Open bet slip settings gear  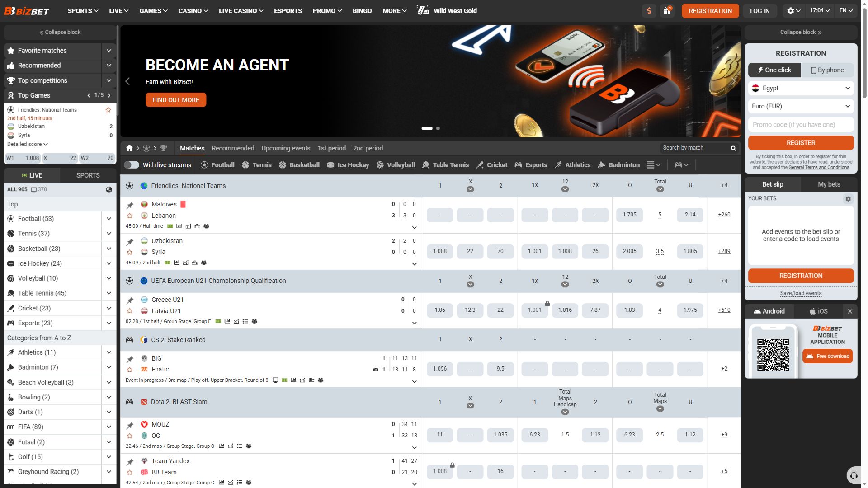pyautogui.click(x=848, y=199)
